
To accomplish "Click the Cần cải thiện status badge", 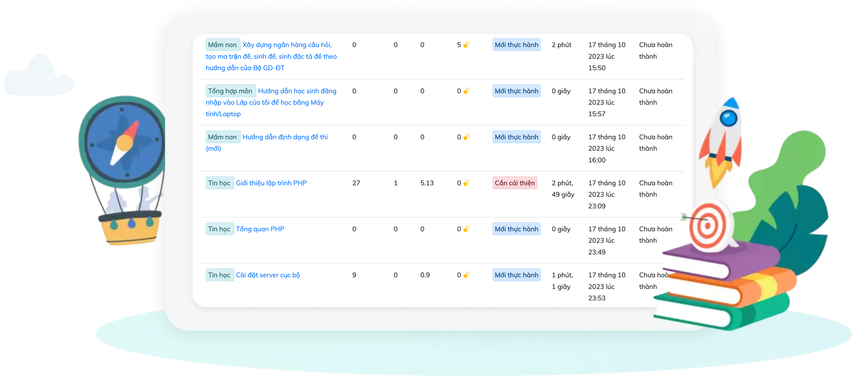I will point(514,183).
